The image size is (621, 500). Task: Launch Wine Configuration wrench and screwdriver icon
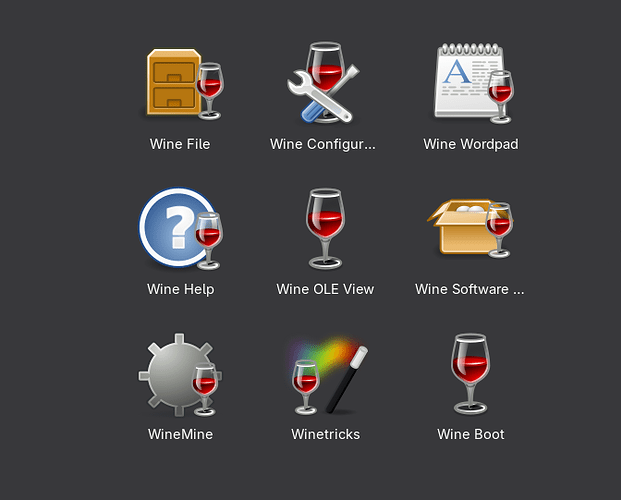[x=325, y=83]
